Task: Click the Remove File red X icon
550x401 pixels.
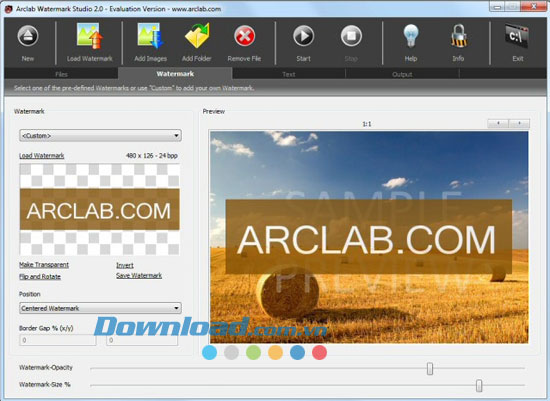Action: point(244,36)
